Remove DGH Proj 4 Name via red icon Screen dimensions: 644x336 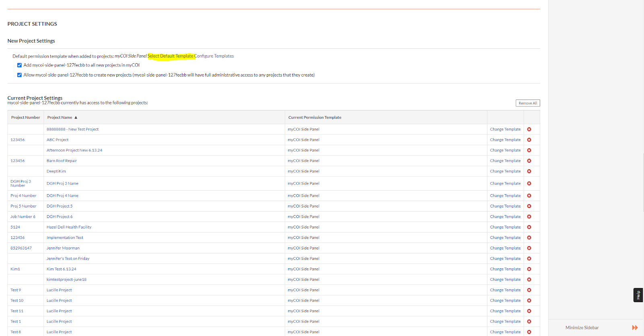529,196
